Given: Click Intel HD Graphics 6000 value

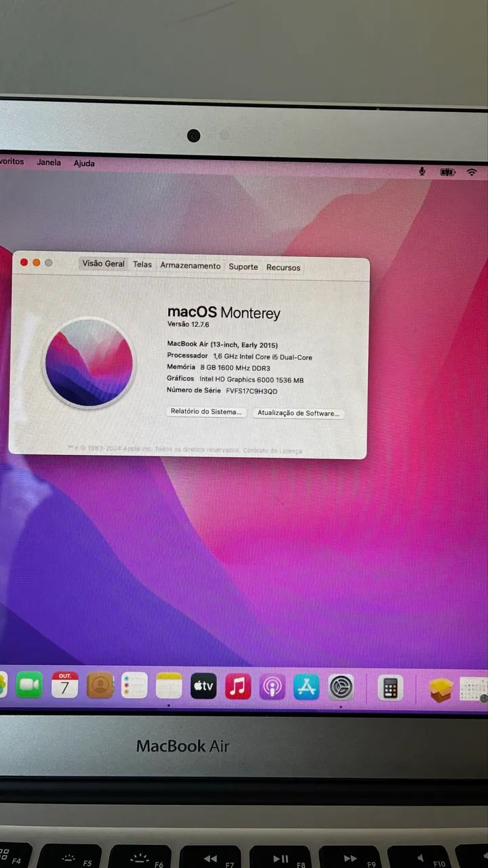Looking at the screenshot, I should pyautogui.click(x=251, y=380).
